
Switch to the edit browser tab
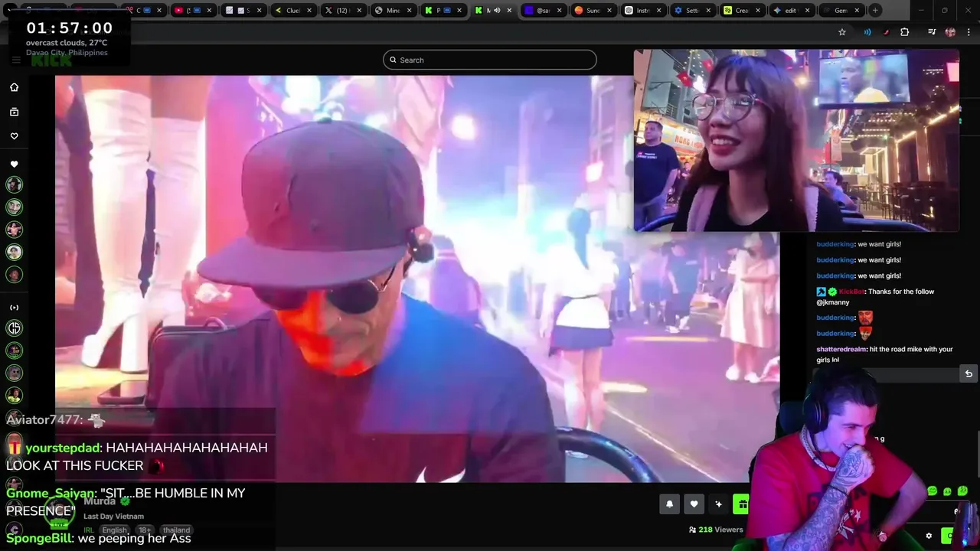click(x=790, y=11)
